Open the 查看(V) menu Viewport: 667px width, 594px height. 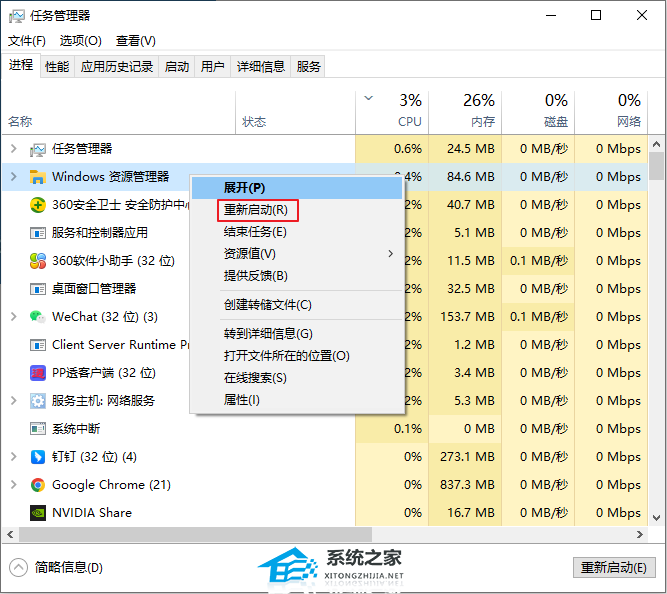(x=136, y=41)
